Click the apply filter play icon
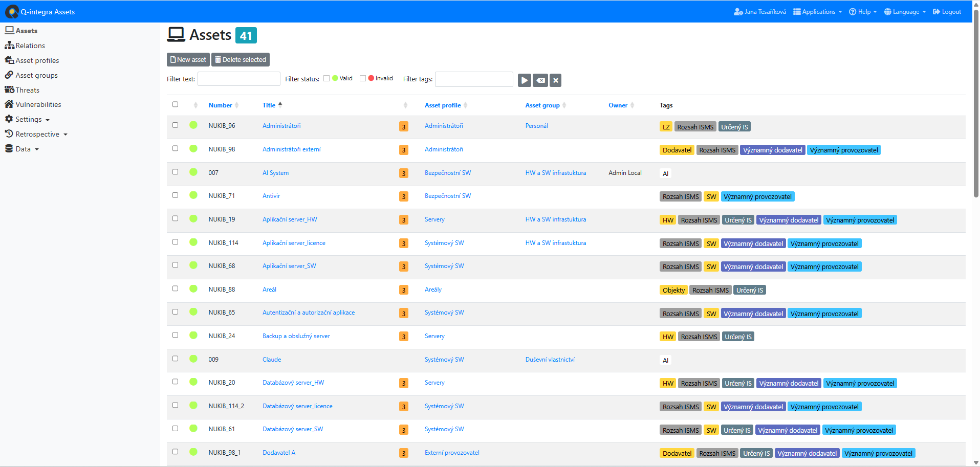The height and width of the screenshot is (467, 980). 524,80
